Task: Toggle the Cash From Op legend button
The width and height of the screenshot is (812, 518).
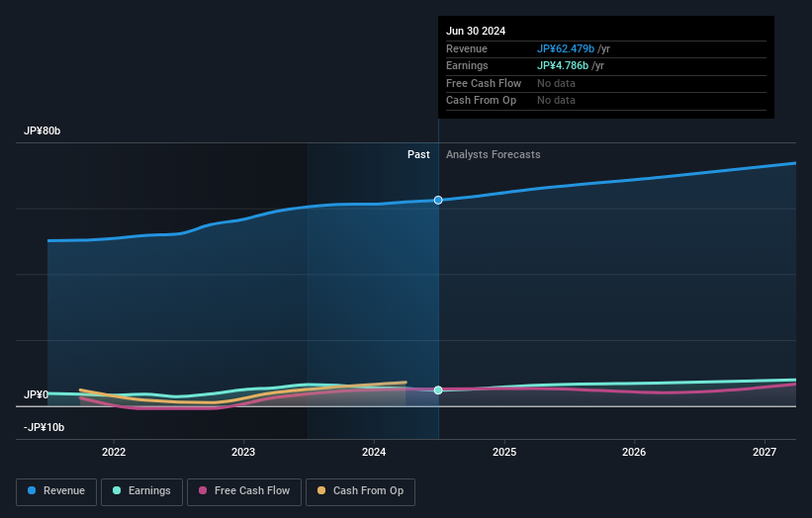Action: (x=360, y=491)
